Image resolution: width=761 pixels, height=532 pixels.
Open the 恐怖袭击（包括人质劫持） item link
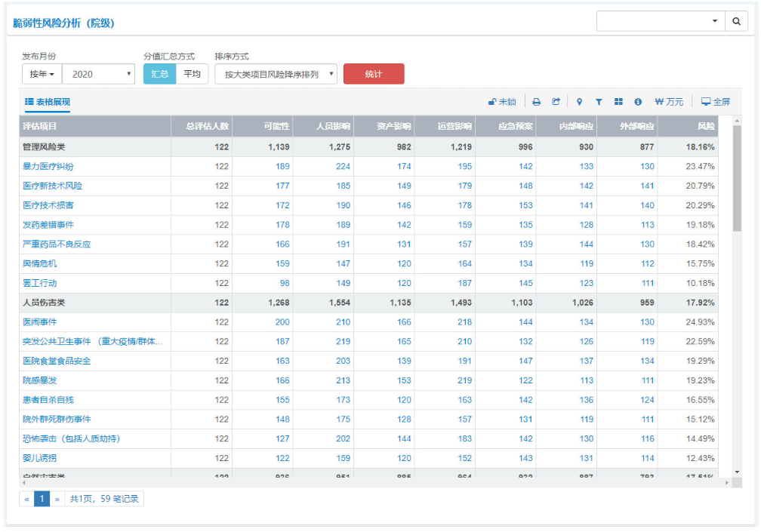coord(71,438)
